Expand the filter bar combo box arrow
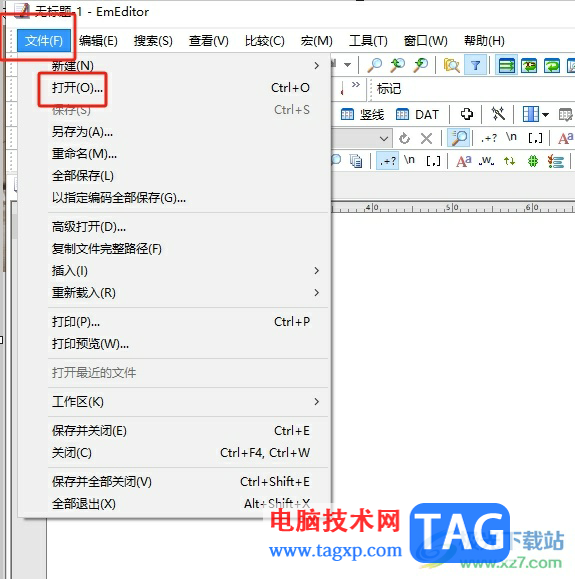This screenshot has height=579, width=575. pos(384,139)
